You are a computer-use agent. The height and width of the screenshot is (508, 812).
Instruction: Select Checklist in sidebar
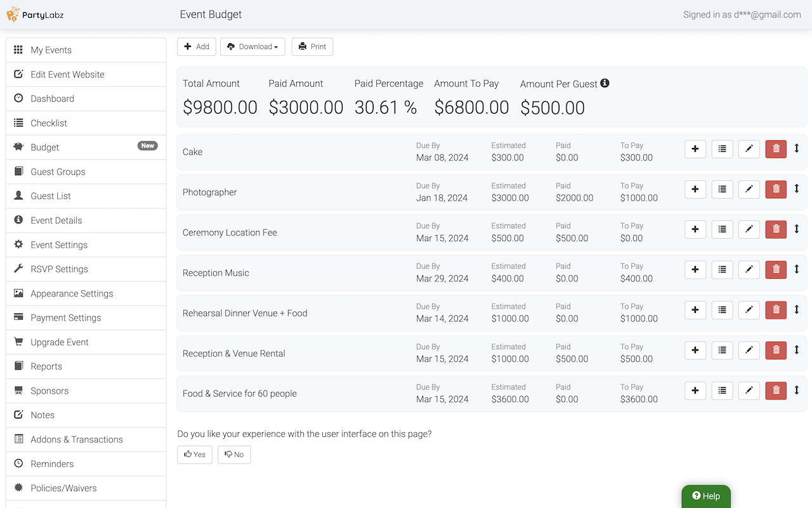tap(86, 123)
